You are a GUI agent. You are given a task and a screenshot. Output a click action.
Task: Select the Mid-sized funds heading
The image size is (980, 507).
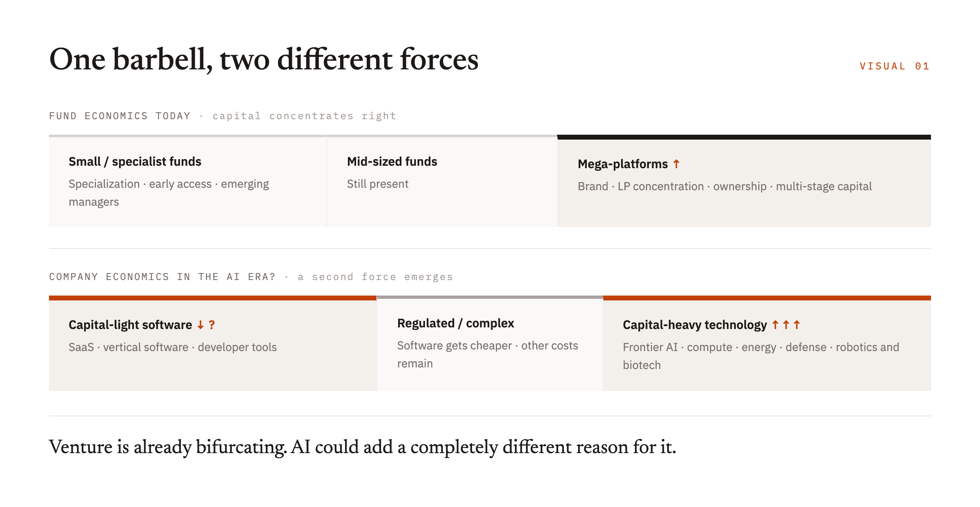392,162
